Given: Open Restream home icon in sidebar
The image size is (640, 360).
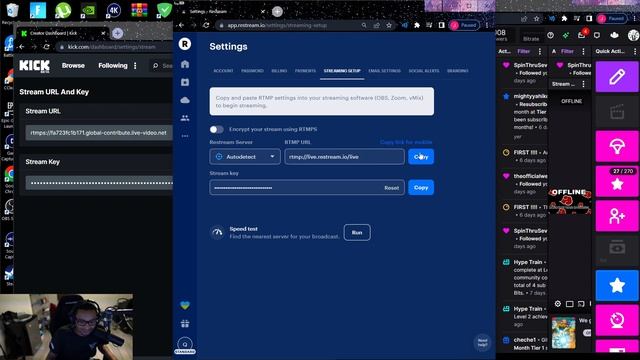Looking at the screenshot, I should tap(185, 64).
